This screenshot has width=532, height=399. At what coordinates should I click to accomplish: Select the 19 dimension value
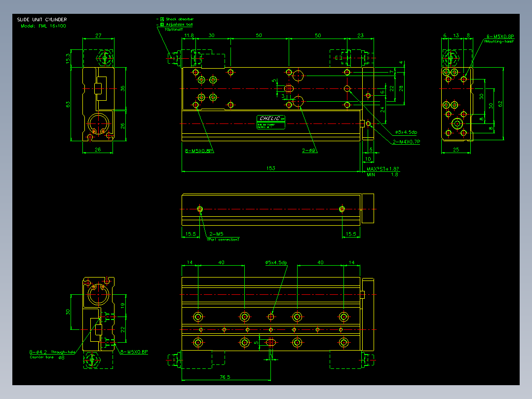pyautogui.click(x=122, y=305)
